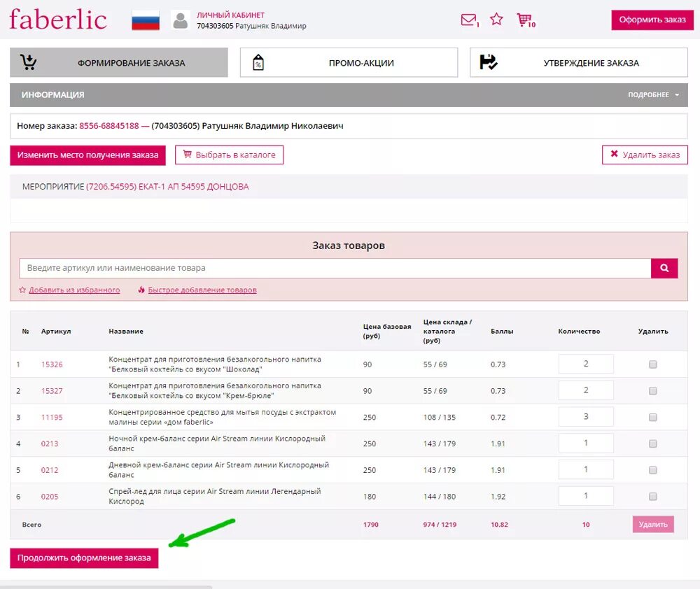The image size is (700, 589).
Task: Click the faberlic logo
Action: click(x=58, y=20)
